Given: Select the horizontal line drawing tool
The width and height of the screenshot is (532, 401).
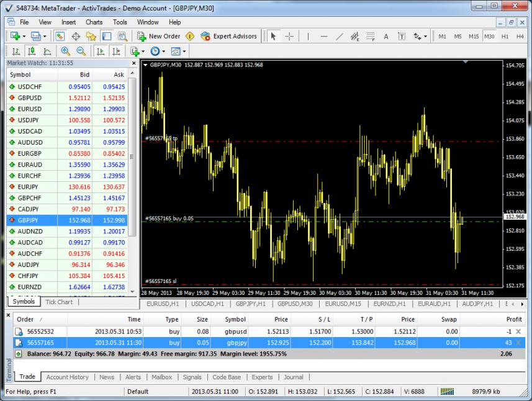Looking at the screenshot, I should (x=324, y=37).
